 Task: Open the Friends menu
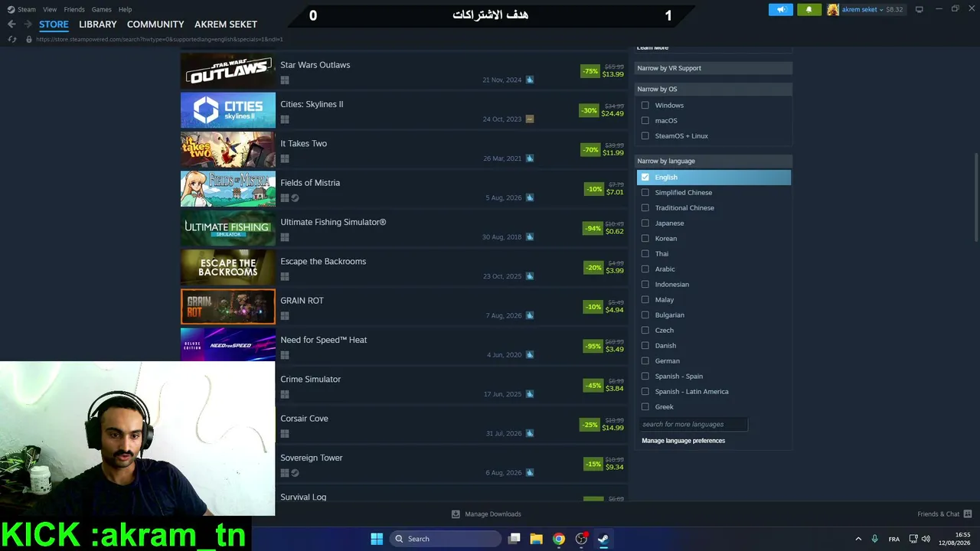[74, 9]
